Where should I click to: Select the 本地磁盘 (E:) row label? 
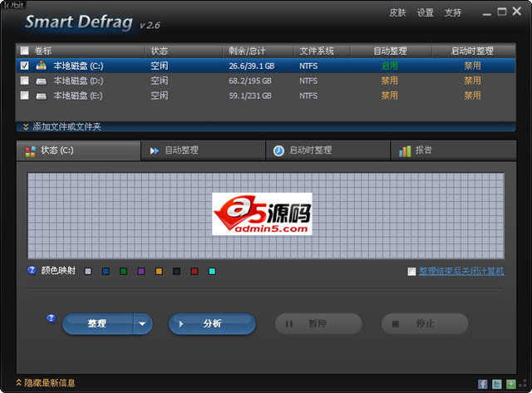[78, 96]
